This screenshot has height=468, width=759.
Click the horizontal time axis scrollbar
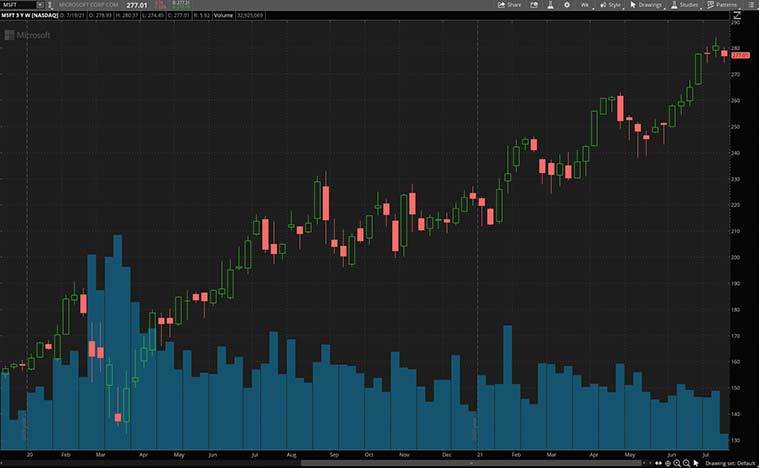[x=471, y=463]
